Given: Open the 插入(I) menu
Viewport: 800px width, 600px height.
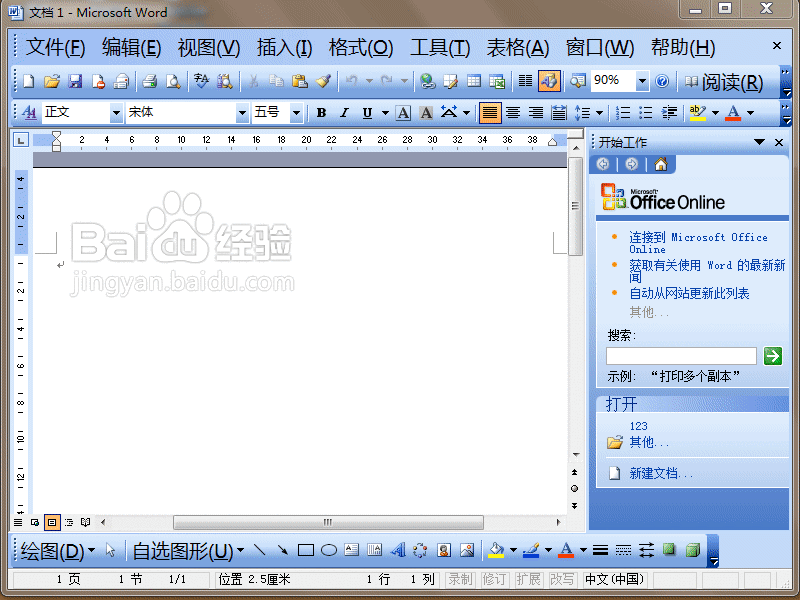Looking at the screenshot, I should coord(284,47).
